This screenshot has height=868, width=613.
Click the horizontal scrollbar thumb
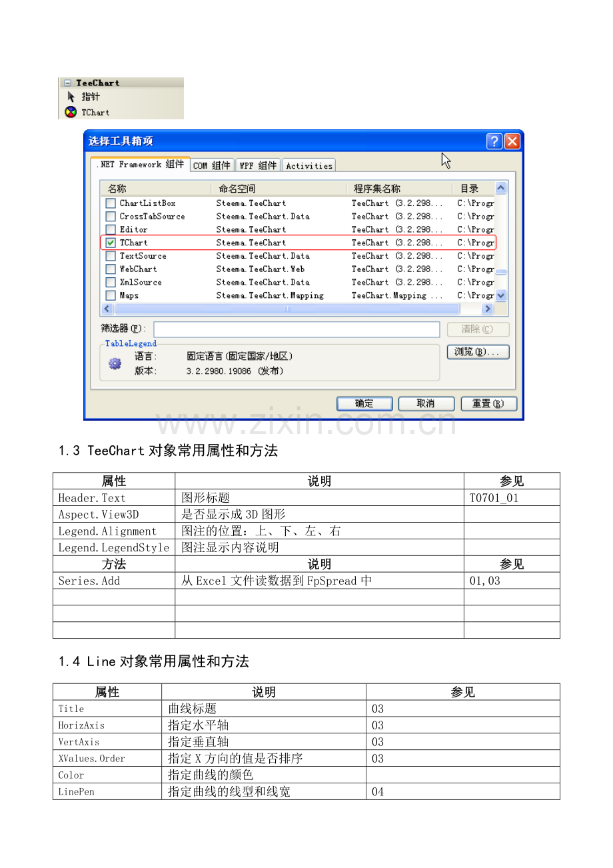pos(287,309)
